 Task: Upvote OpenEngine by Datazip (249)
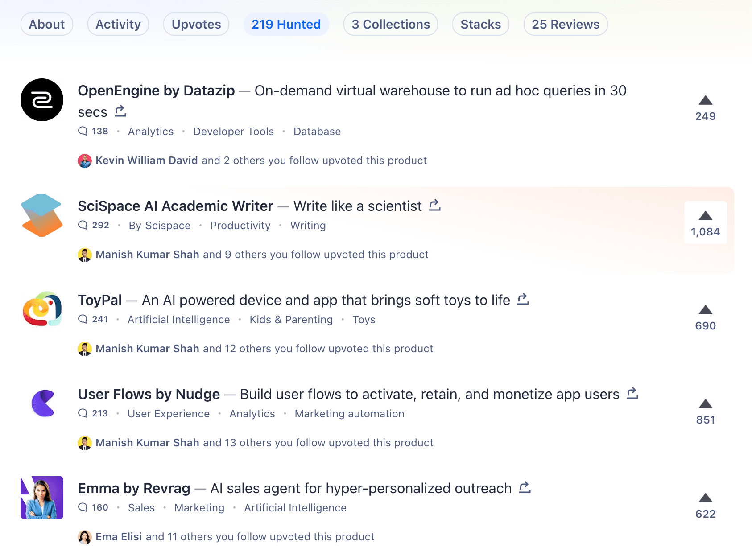pos(706,108)
